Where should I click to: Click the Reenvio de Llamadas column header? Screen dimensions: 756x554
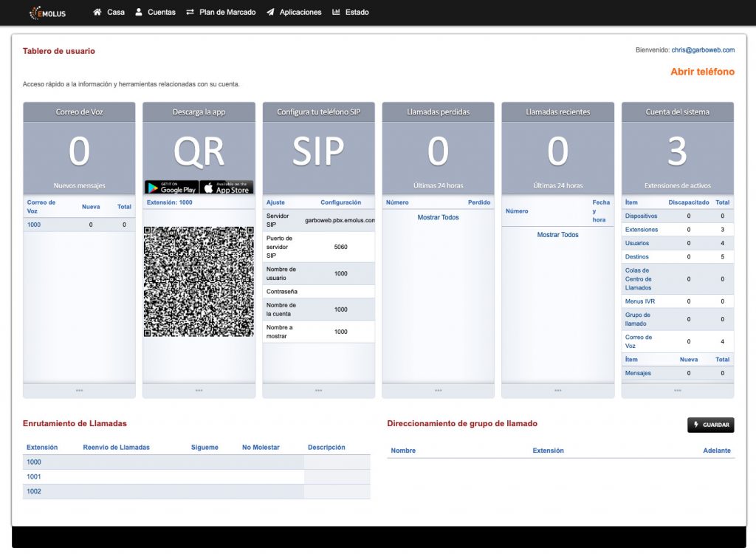116,448
